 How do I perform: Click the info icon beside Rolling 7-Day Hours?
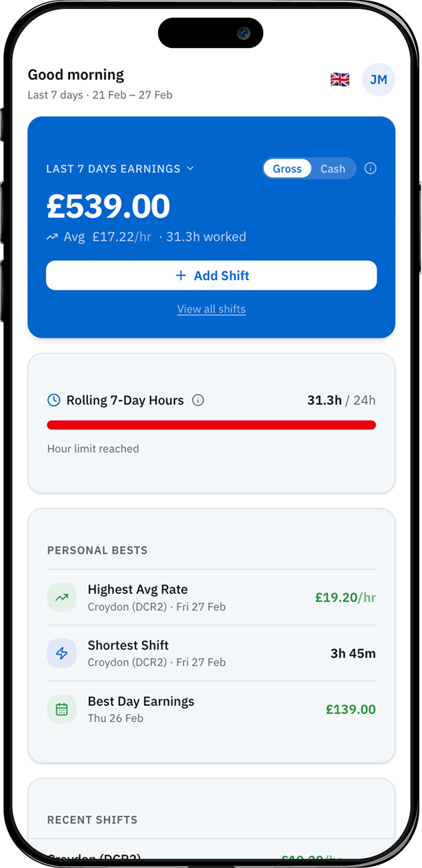pyautogui.click(x=197, y=400)
